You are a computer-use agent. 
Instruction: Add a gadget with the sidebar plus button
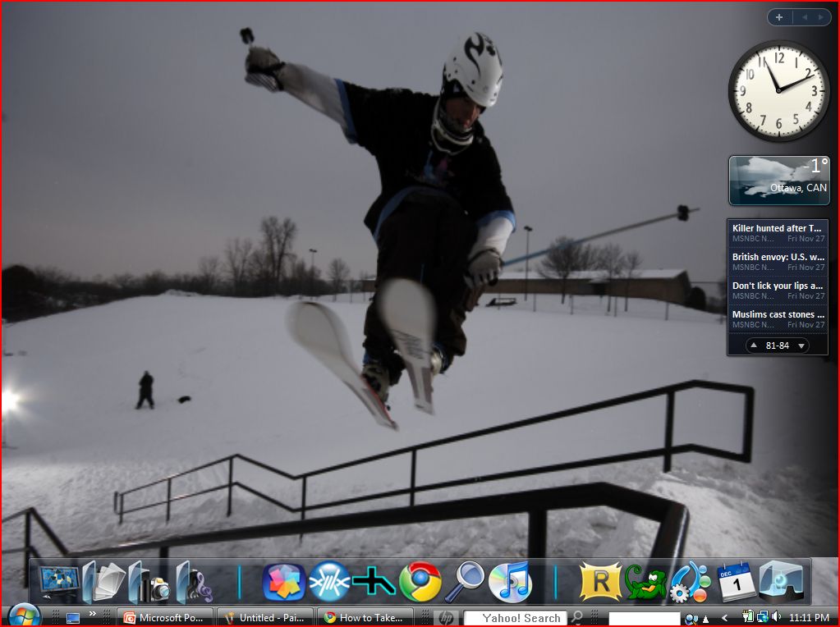[x=778, y=16]
